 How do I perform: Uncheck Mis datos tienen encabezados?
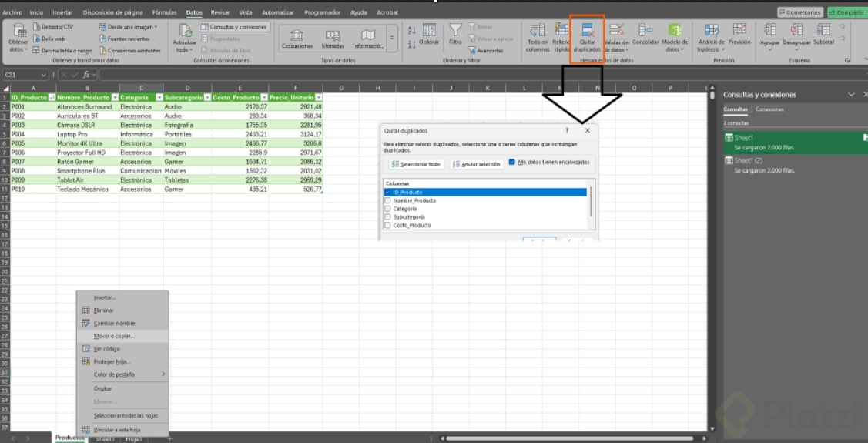tap(512, 163)
